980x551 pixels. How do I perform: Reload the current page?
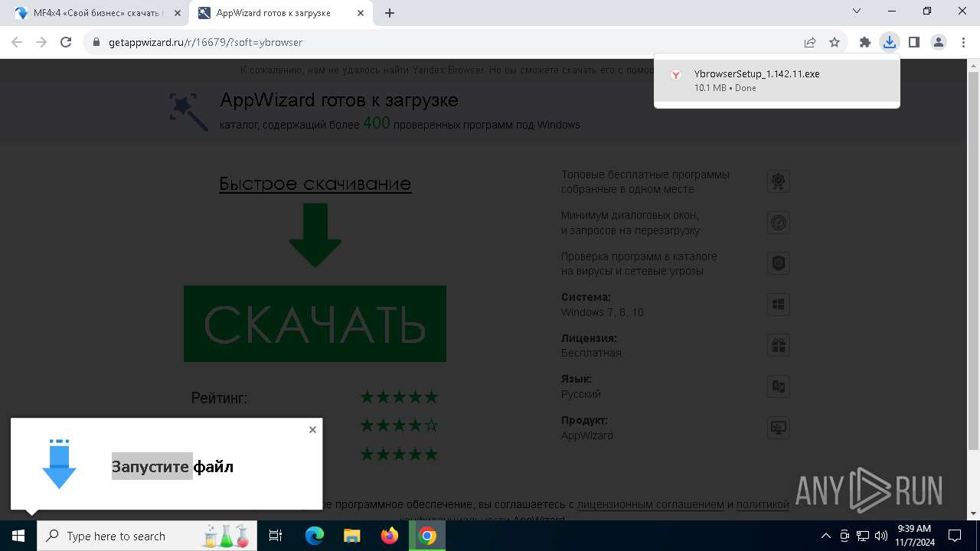coord(66,42)
